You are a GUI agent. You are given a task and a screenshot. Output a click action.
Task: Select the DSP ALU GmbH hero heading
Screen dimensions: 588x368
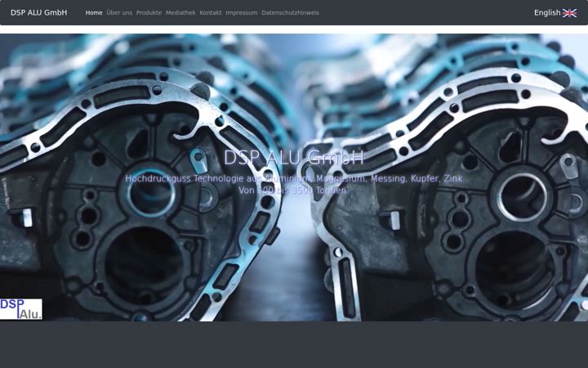coord(294,158)
